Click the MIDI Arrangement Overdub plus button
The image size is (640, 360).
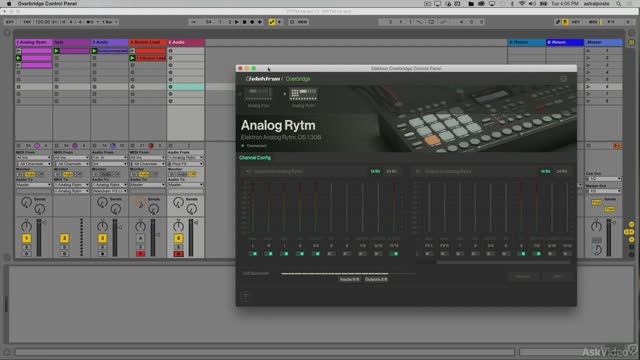tap(260, 22)
